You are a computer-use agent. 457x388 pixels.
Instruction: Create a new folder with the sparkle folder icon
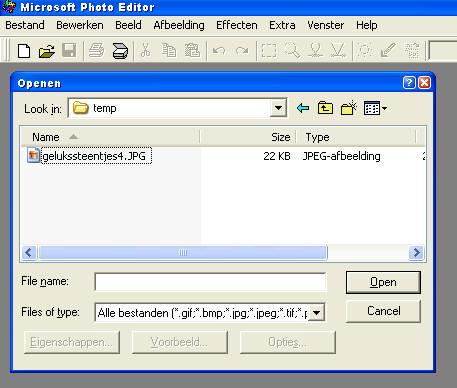[x=349, y=108]
